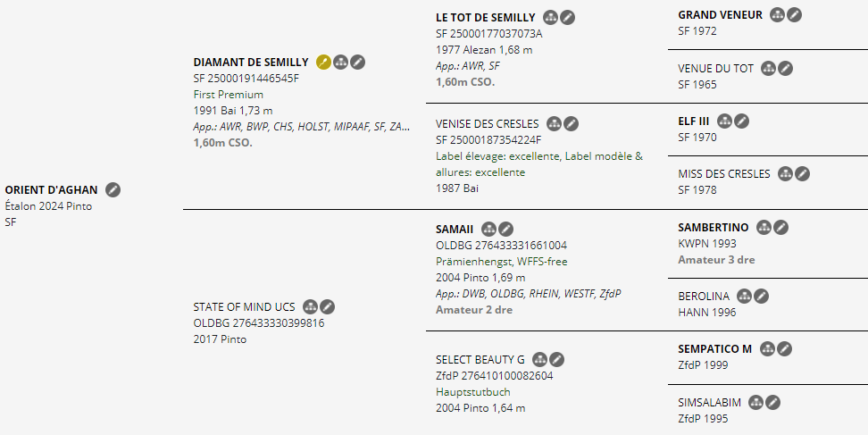The width and height of the screenshot is (868, 435).
Task: Edit LE TOT DE SEMILLY with pencil icon
Action: pyautogui.click(x=567, y=18)
